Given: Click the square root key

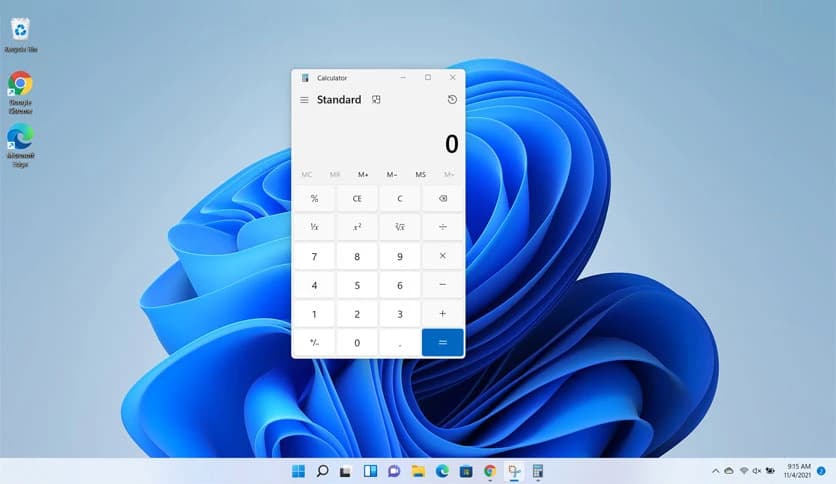Looking at the screenshot, I should point(400,227).
